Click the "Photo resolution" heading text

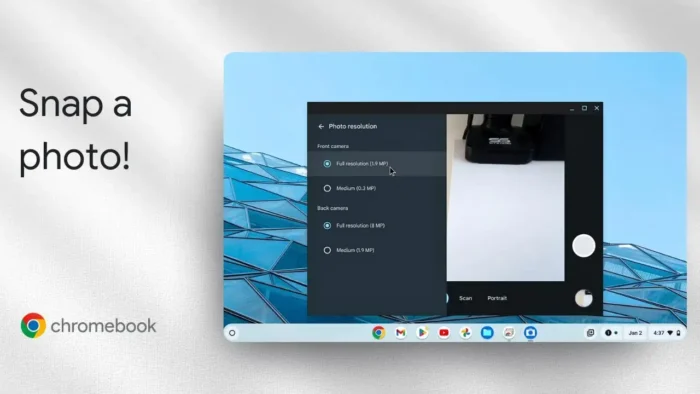pyautogui.click(x=353, y=127)
